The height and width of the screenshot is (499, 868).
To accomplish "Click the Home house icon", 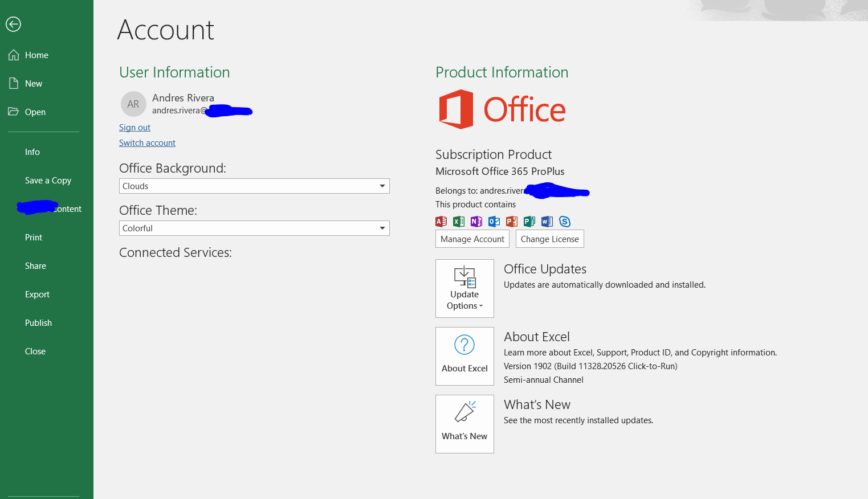I will (x=14, y=55).
